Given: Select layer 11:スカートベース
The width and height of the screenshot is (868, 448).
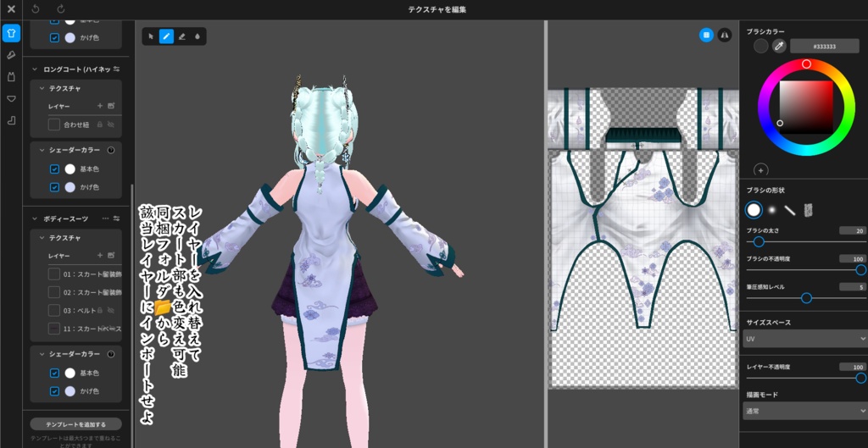Looking at the screenshot, I should (x=84, y=329).
